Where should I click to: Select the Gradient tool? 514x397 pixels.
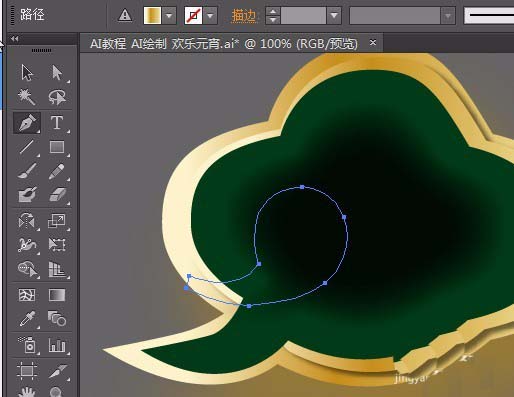pos(57,295)
